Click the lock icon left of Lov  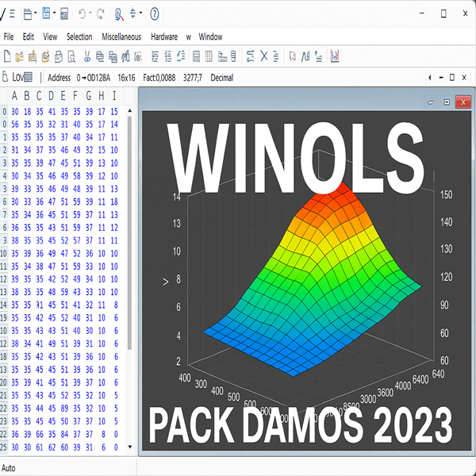click(x=6, y=76)
